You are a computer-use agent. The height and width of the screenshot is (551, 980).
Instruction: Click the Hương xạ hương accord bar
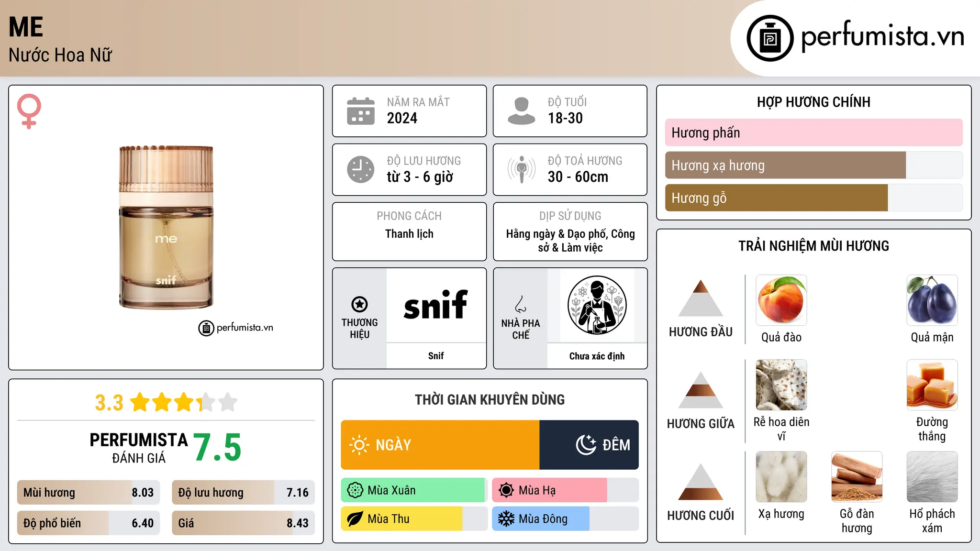pos(814,165)
